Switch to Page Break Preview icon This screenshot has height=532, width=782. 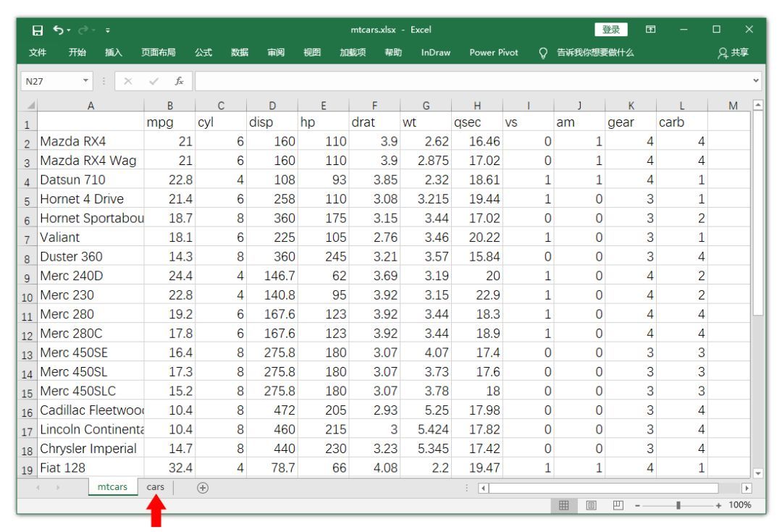click(x=618, y=505)
